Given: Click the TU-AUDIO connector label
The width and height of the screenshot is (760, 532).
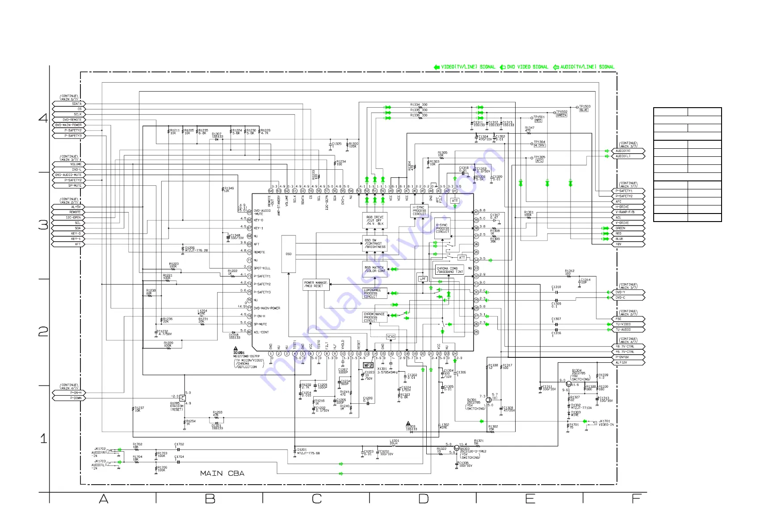Looking at the screenshot, I should click(x=623, y=330).
